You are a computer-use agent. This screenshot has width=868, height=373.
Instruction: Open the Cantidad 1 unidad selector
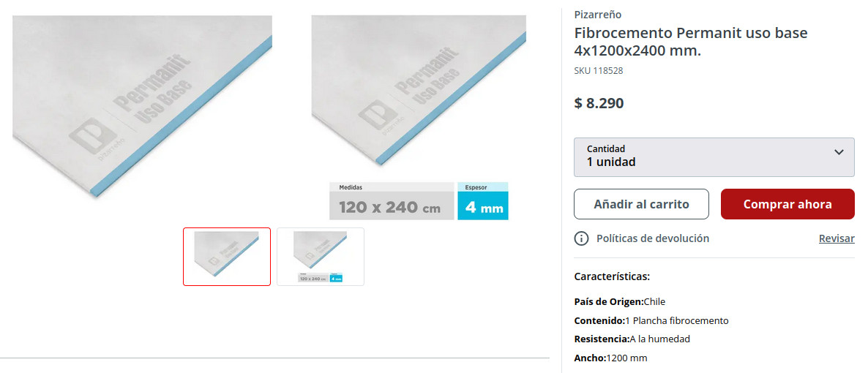(x=714, y=157)
